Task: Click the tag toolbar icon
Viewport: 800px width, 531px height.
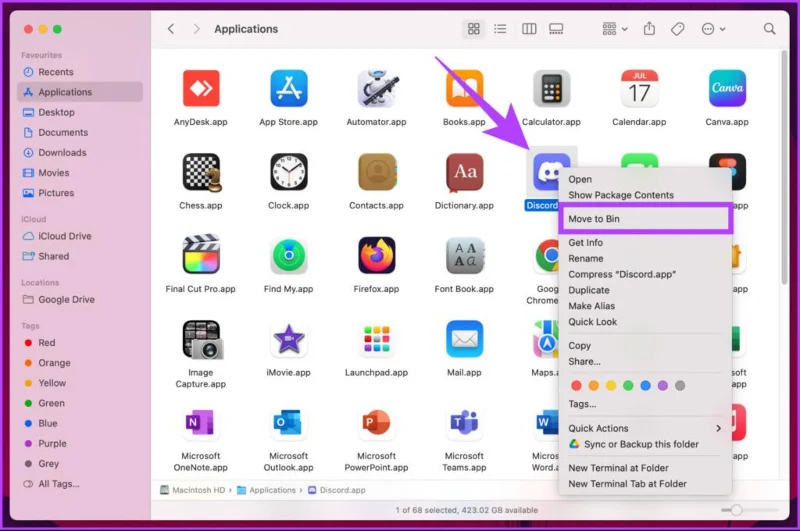Action: pos(678,29)
